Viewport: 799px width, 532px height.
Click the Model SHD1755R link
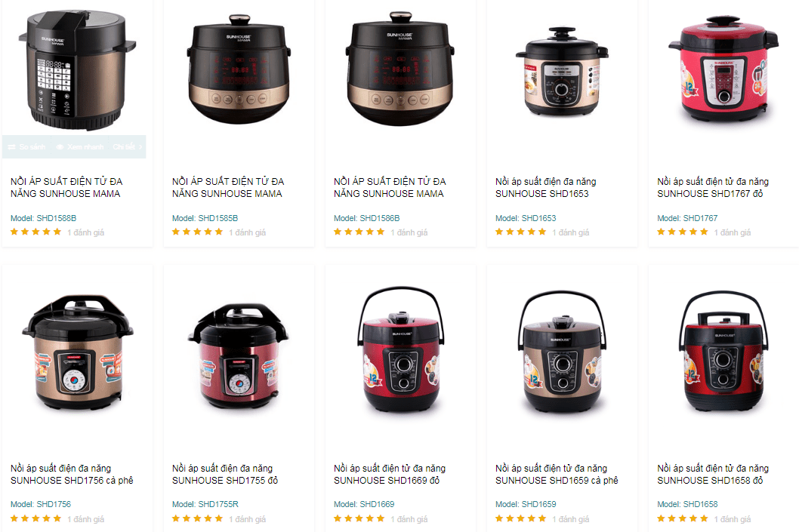(205, 504)
